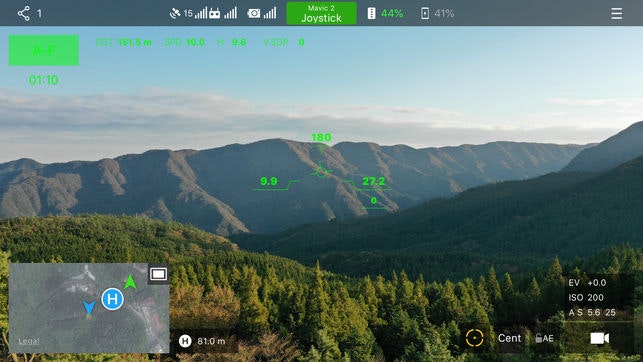Check the 44% drone battery level

tap(392, 14)
